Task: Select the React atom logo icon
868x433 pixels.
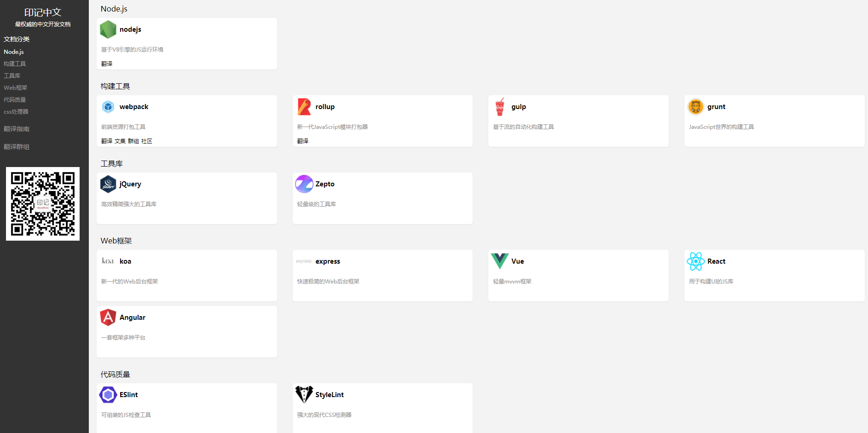Action: coord(695,261)
